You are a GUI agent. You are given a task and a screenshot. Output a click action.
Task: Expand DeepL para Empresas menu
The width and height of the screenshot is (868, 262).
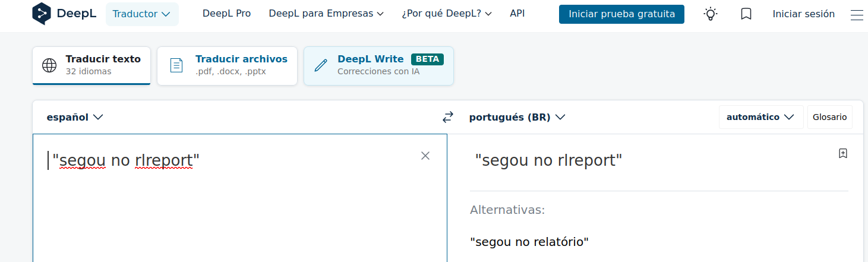point(326,14)
